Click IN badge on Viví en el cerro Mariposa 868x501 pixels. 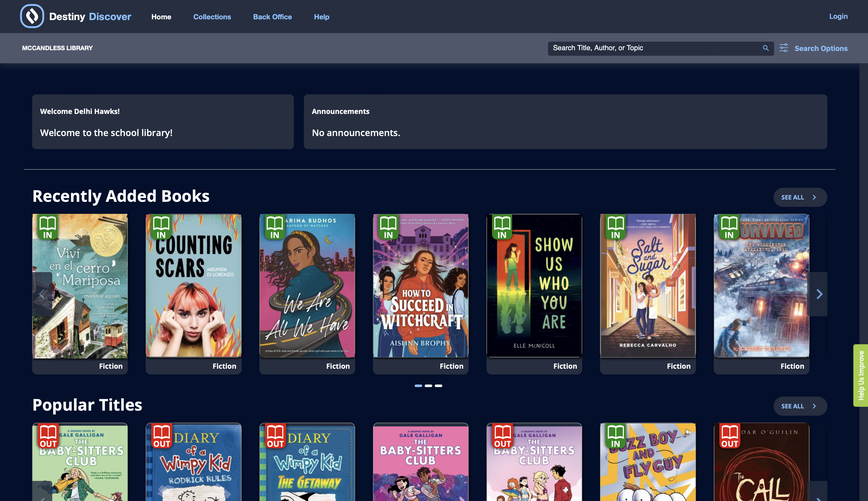[47, 227]
